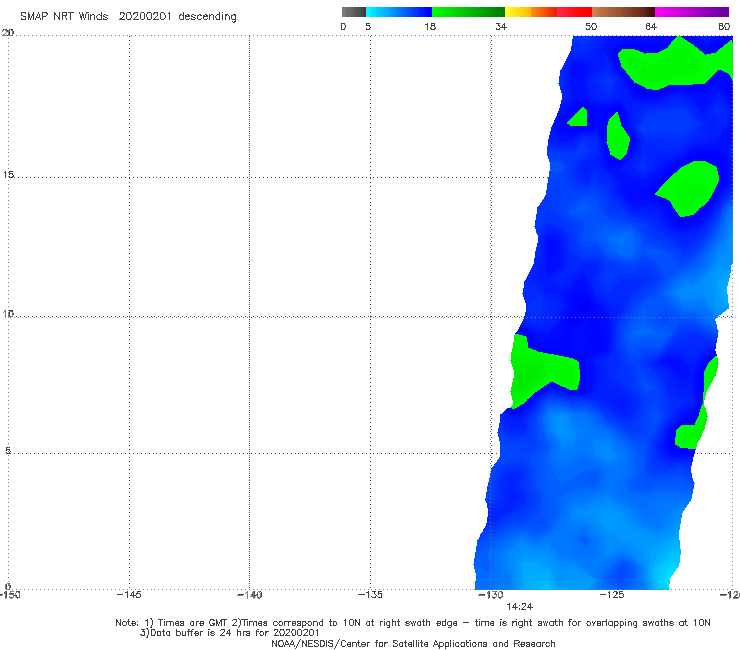
Task: Click the longitude axis label '-125'
Action: coord(612,595)
